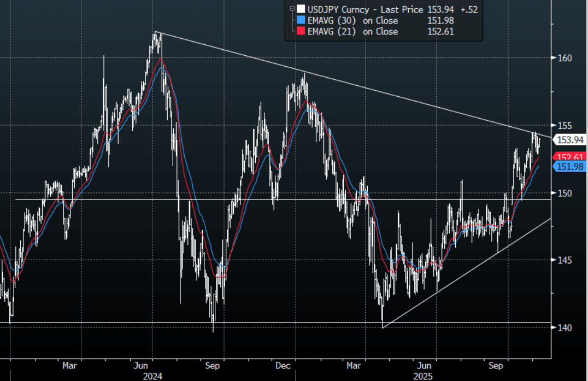Click the 153.94 last price tag on axis
The image size is (588, 381).
click(569, 140)
